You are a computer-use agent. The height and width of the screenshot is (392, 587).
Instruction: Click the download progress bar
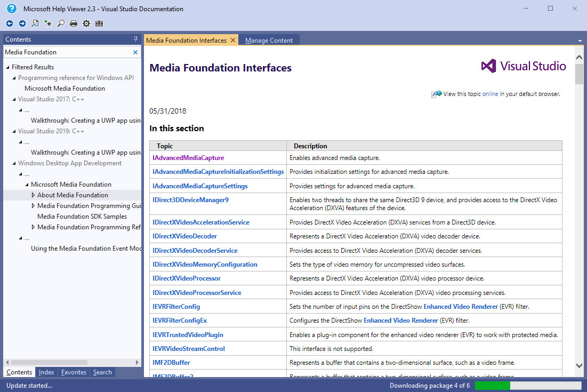click(527, 385)
